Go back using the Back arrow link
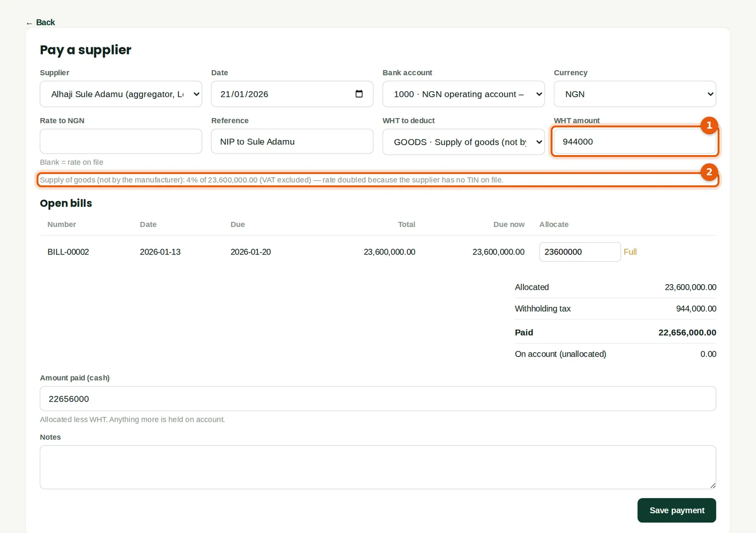Viewport: 756px width, 533px height. [x=41, y=22]
